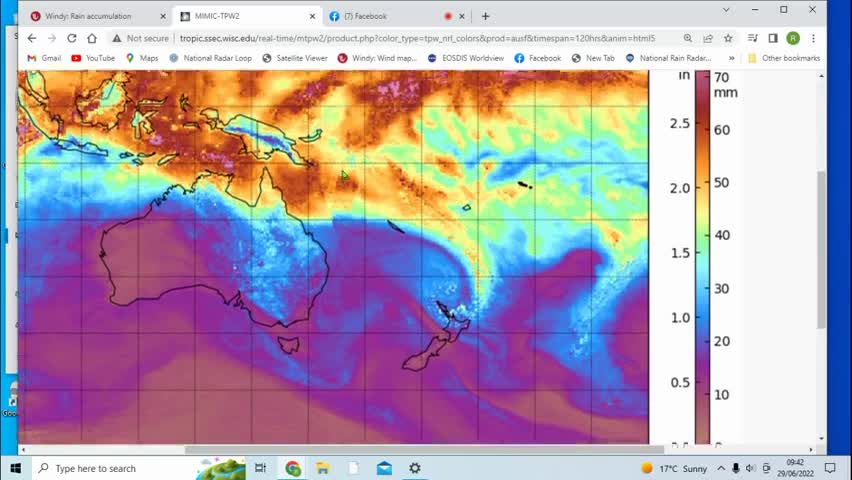852x480 pixels.
Task: Open File Explorer from the taskbar
Action: click(x=323, y=468)
